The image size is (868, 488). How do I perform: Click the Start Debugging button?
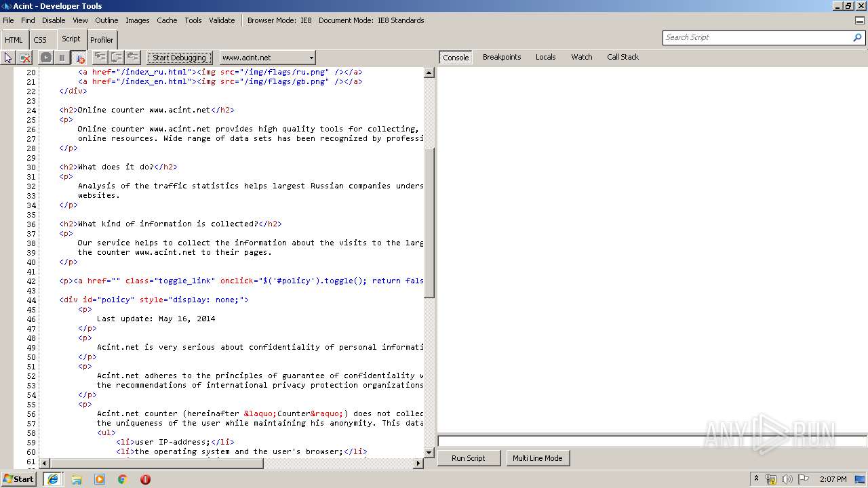coord(179,58)
